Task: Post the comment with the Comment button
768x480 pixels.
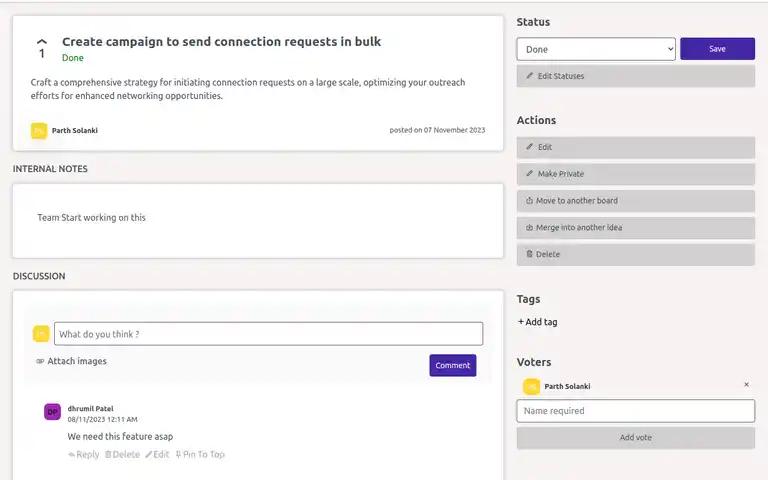Action: tap(453, 365)
